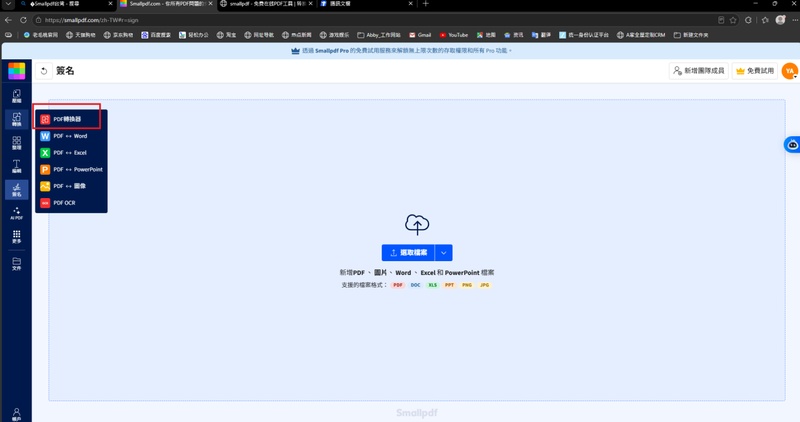Open the browser profile avatar
The image size is (800, 422).
click(x=780, y=20)
